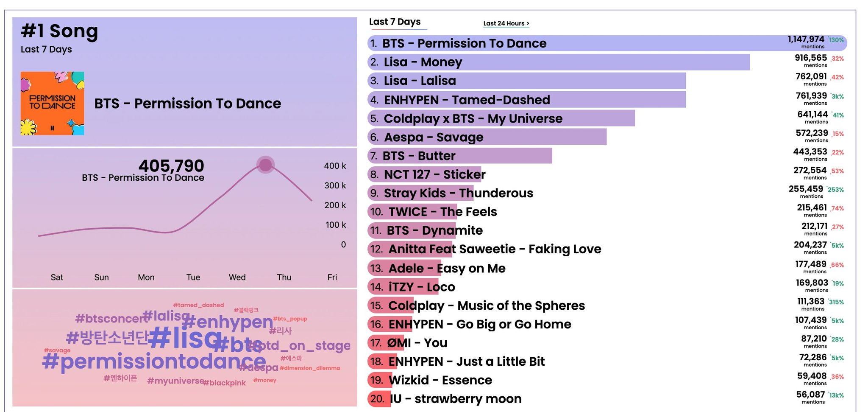Click the #1 Song heading
Image resolution: width=868 pixels, height=412 pixels.
click(x=59, y=31)
